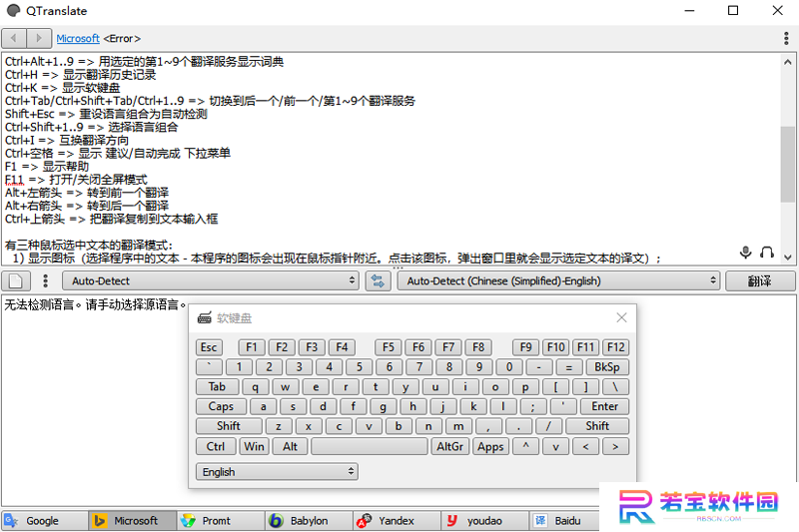The height and width of the screenshot is (532, 799).
Task: Click the translation output error text area
Action: 95,305
